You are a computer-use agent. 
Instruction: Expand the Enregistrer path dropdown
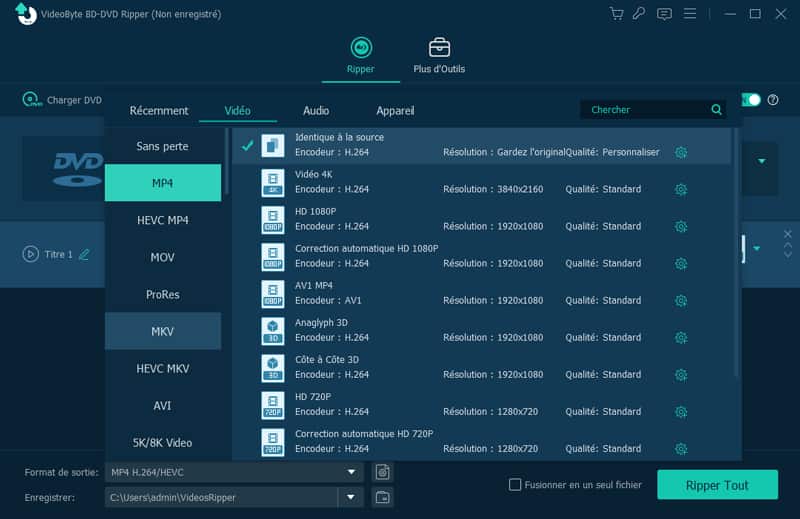click(x=351, y=497)
